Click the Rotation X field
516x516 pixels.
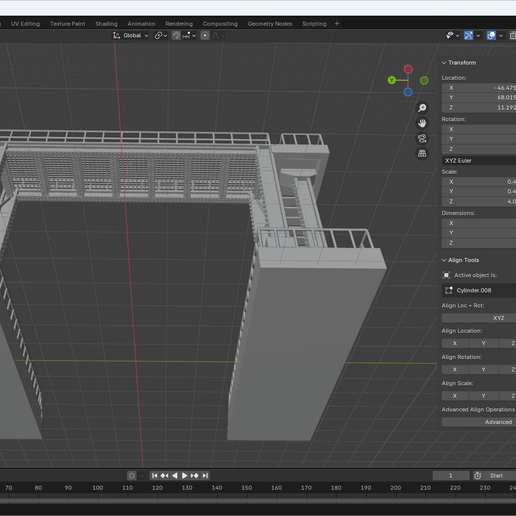tap(479, 129)
